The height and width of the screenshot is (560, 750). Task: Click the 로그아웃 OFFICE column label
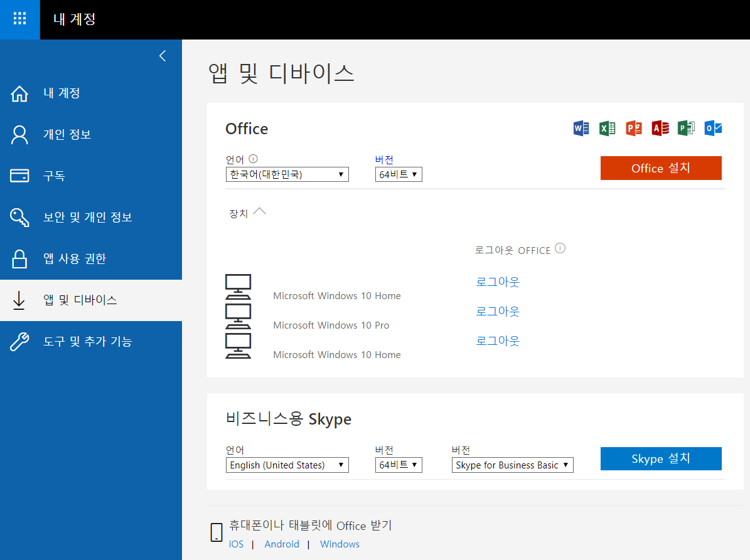coord(513,250)
